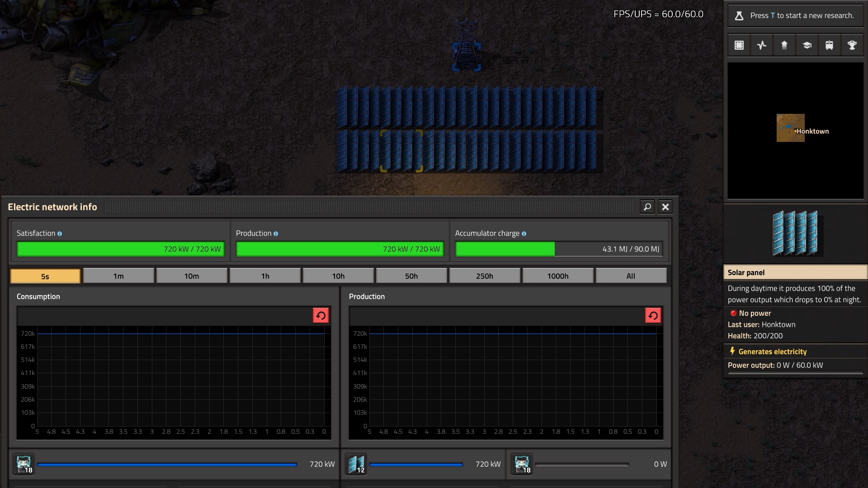Open the trains overview icon
The image size is (868, 488).
click(x=830, y=45)
